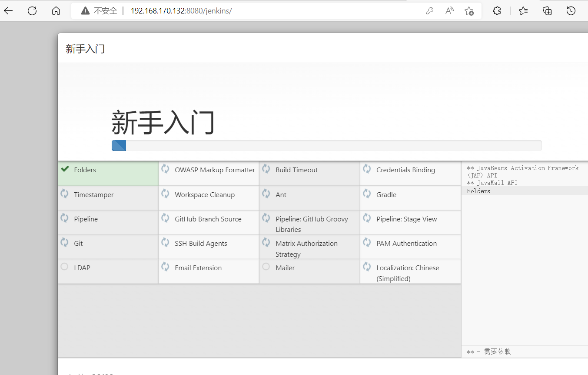Click the spinner icon for Credentials Binding
The image size is (588, 375).
(367, 169)
